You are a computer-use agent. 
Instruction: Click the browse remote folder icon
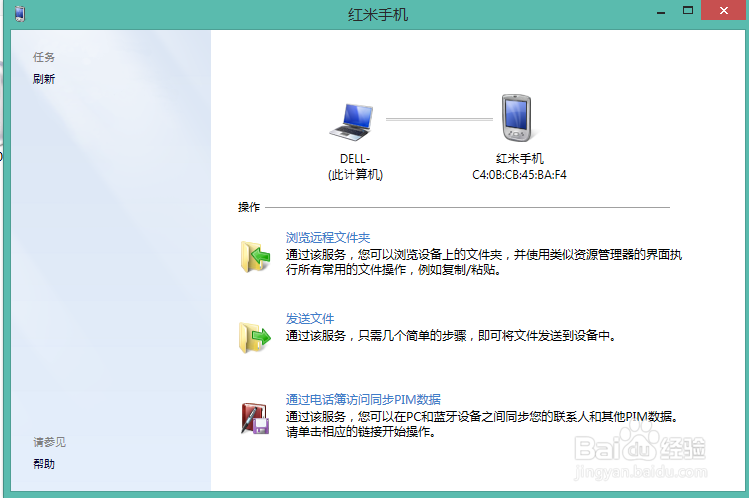pyautogui.click(x=255, y=257)
